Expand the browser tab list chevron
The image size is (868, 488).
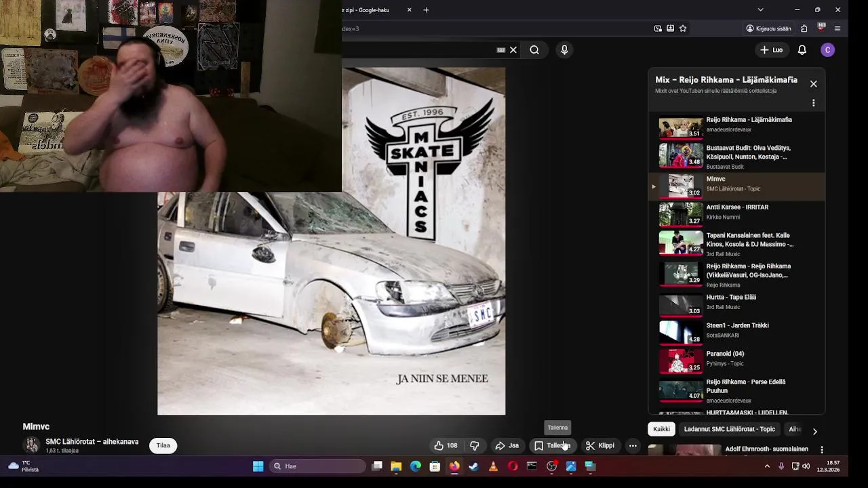pos(760,9)
